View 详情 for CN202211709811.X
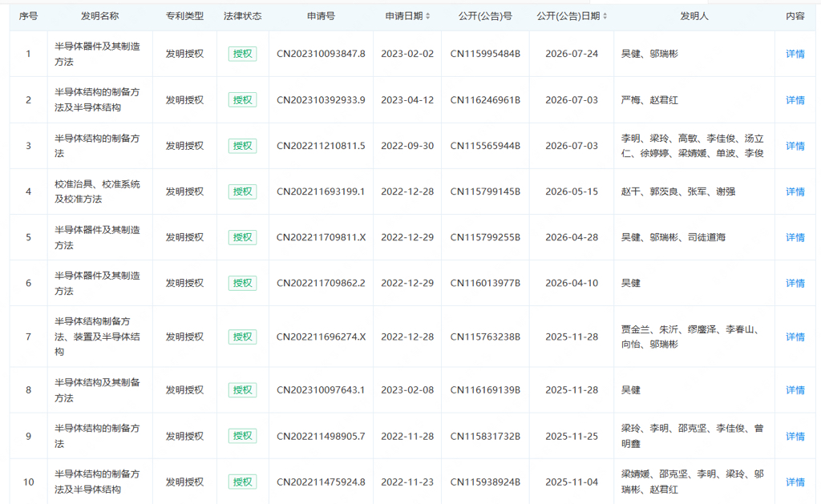 click(795, 238)
